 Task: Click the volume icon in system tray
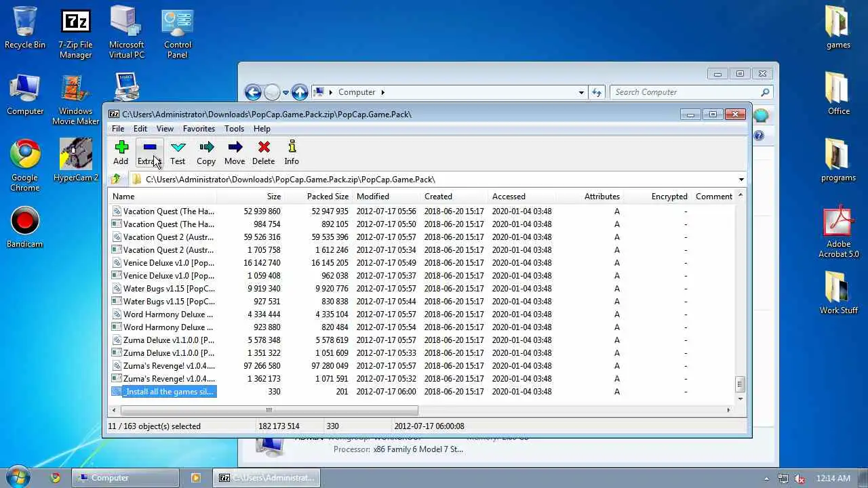(800, 479)
